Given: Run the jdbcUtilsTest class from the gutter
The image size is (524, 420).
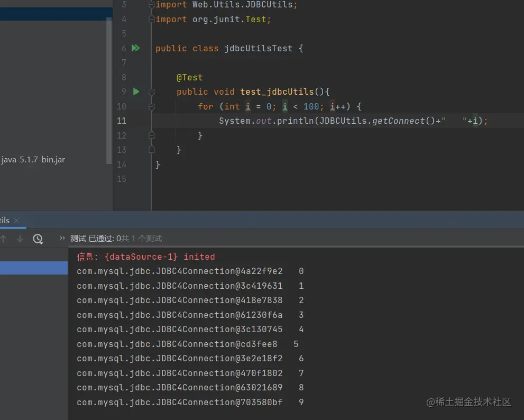Looking at the screenshot, I should point(136,48).
